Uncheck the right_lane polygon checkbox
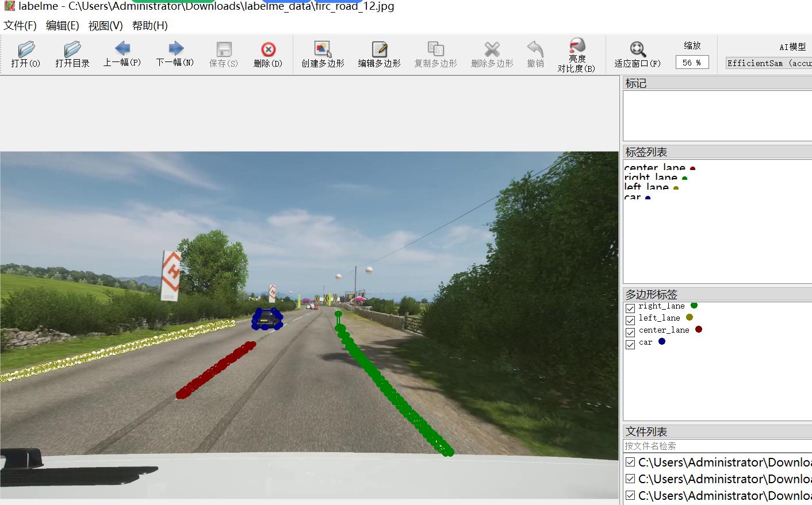This screenshot has width=812, height=505. 630,308
